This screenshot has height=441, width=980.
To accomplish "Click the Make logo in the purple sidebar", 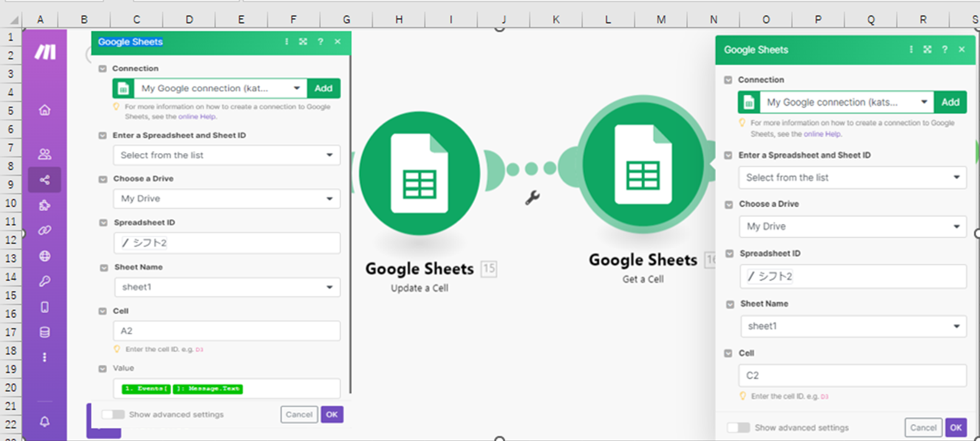I will [x=45, y=52].
